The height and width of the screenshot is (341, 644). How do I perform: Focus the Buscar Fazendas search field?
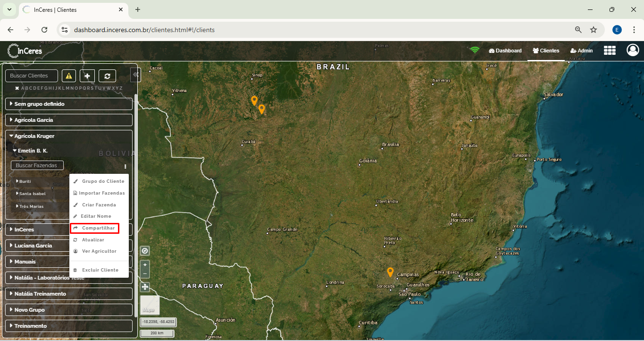37,165
